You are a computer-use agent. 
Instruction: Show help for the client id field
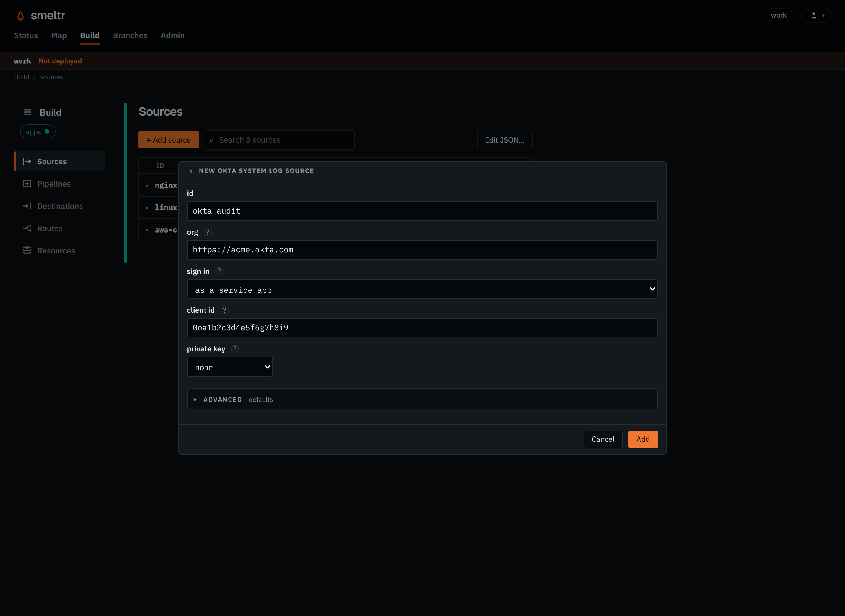pos(224,310)
